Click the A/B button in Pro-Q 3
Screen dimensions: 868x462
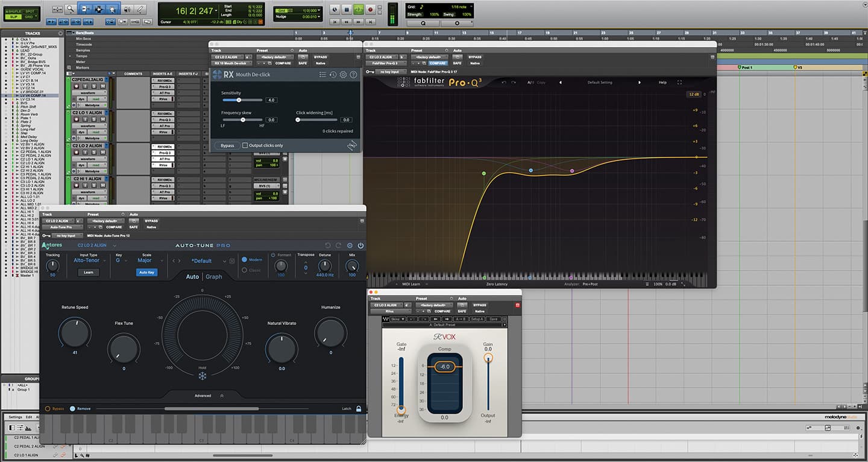click(530, 82)
